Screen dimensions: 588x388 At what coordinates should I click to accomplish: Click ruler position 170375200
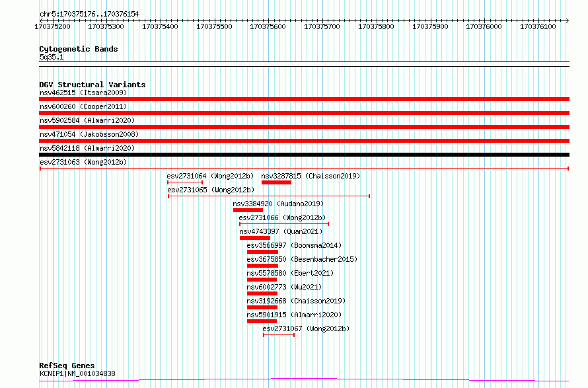point(52,26)
